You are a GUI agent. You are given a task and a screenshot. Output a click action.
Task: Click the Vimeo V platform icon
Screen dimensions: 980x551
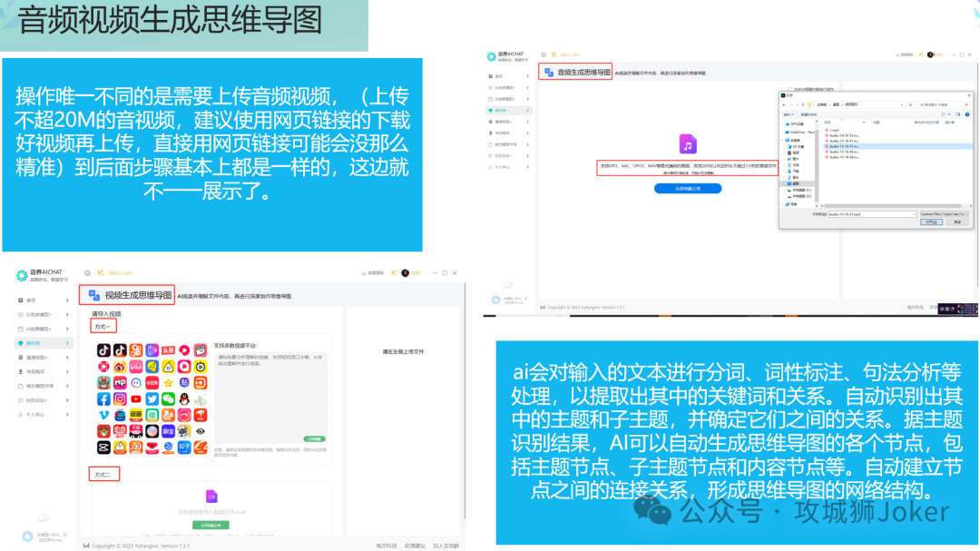pos(103,415)
